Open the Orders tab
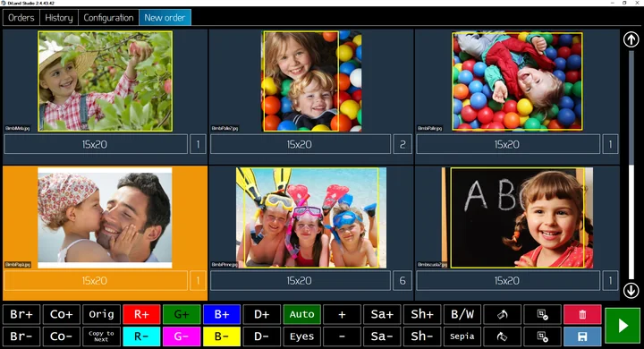 pyautogui.click(x=21, y=18)
